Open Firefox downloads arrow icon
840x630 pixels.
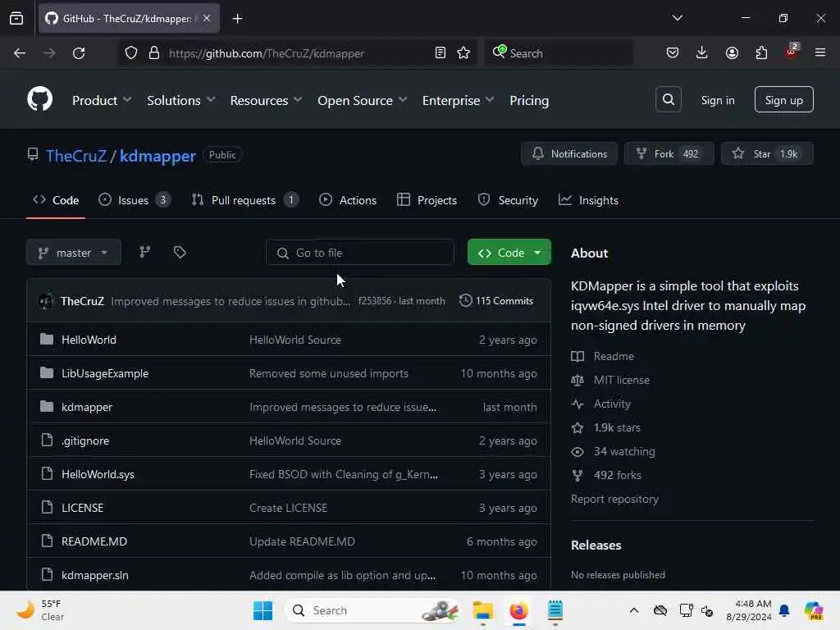click(x=702, y=53)
